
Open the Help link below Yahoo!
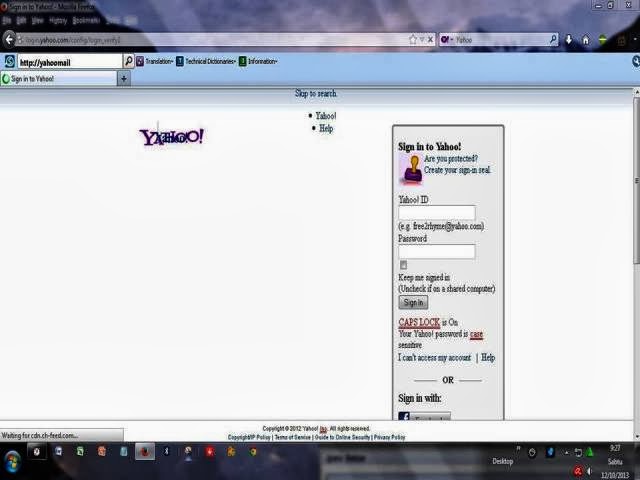(326, 129)
